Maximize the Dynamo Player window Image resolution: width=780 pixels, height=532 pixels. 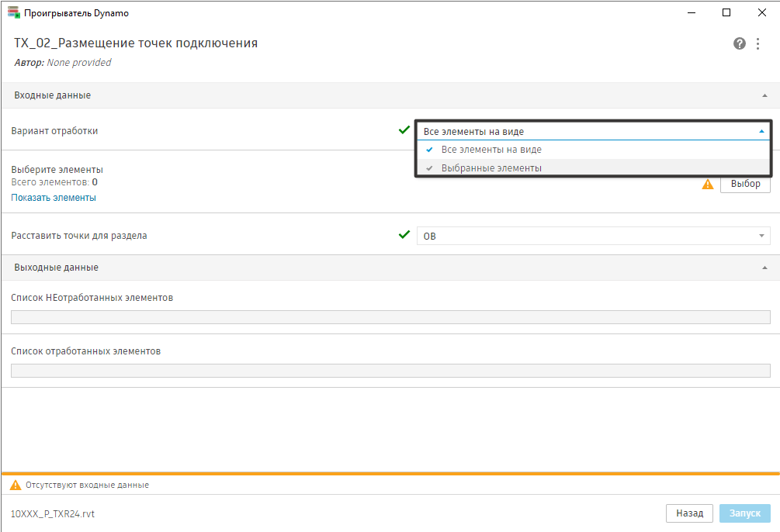(726, 12)
